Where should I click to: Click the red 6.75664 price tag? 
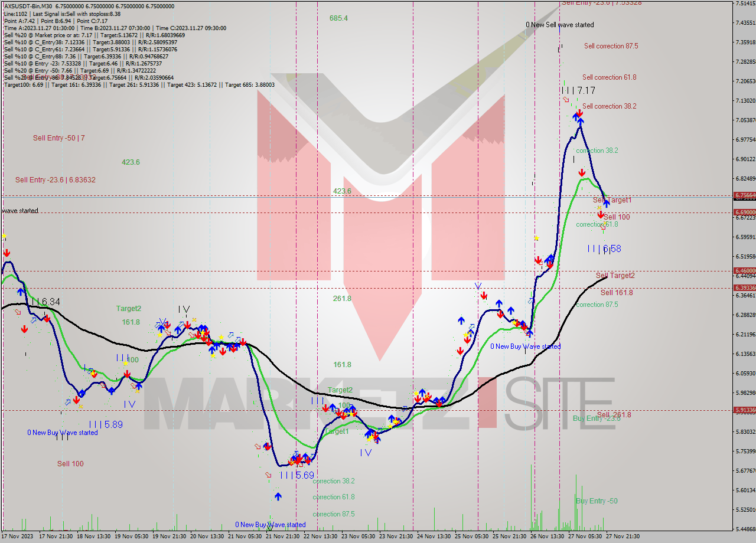[x=744, y=195]
